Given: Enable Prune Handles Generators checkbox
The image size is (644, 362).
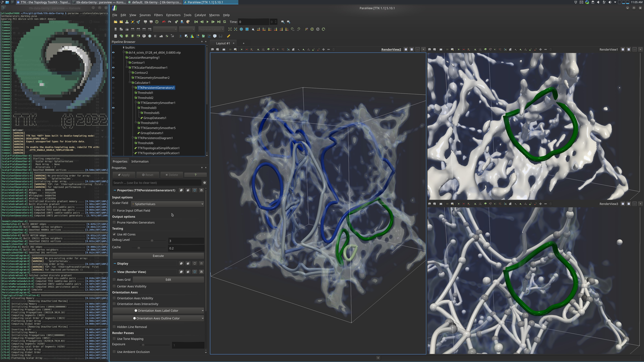Looking at the screenshot, I should click(x=114, y=222).
